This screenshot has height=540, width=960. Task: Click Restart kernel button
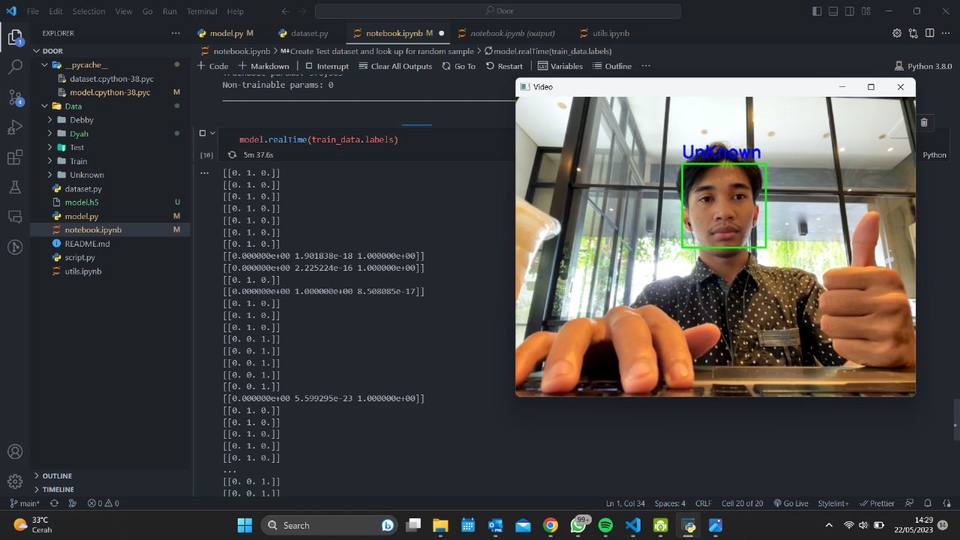[504, 66]
